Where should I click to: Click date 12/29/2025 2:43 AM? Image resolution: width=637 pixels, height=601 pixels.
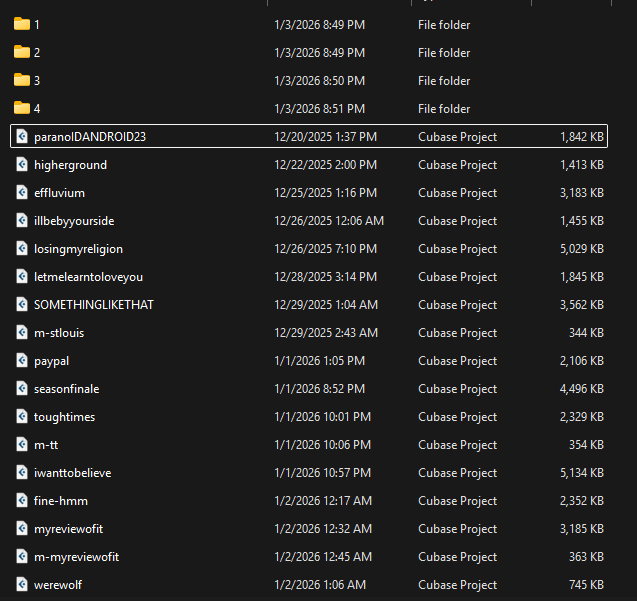tap(326, 333)
